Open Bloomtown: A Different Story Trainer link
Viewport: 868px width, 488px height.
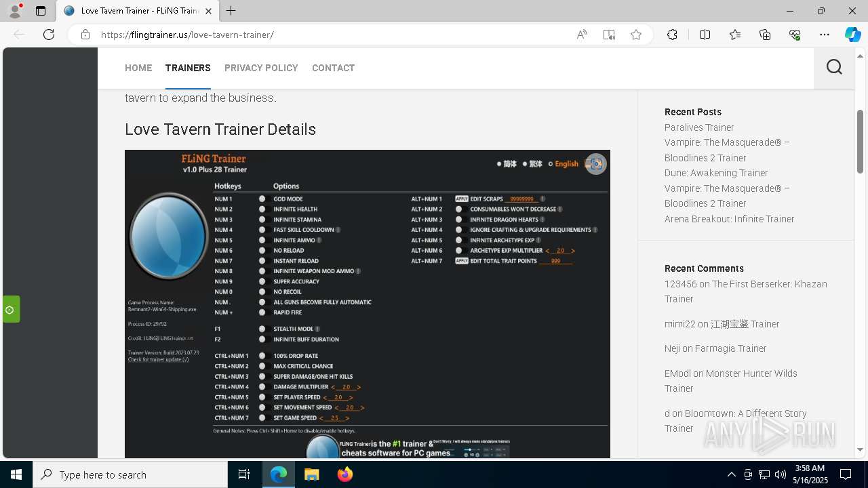[736, 421]
